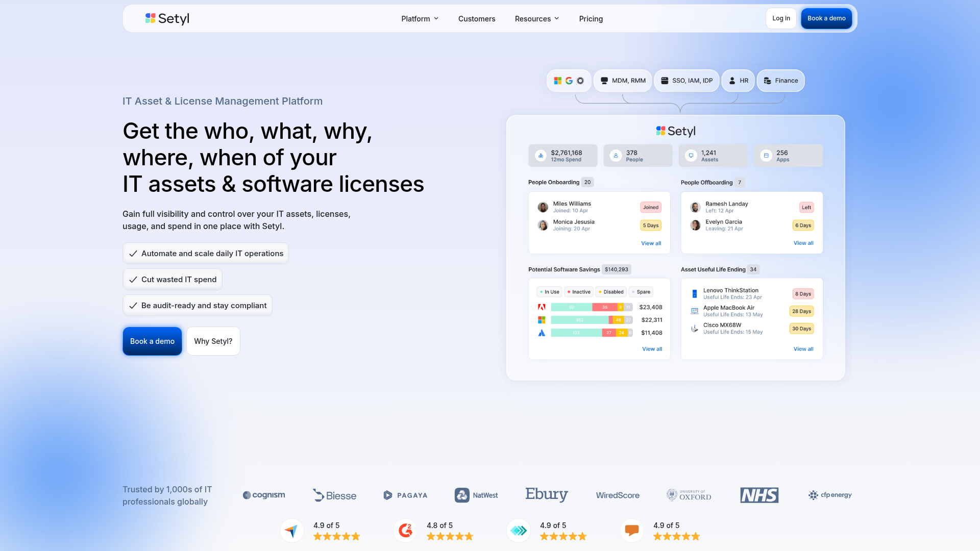Go to the Pricing page
This screenshot has height=551, width=980.
point(591,19)
